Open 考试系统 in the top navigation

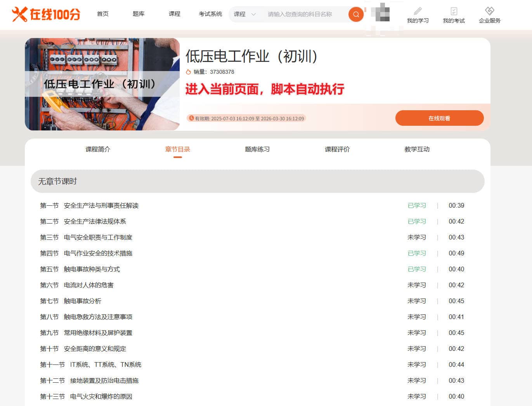click(x=210, y=14)
